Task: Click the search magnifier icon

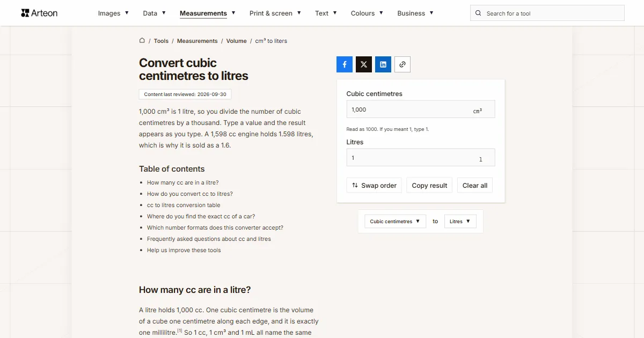Action: point(479,13)
